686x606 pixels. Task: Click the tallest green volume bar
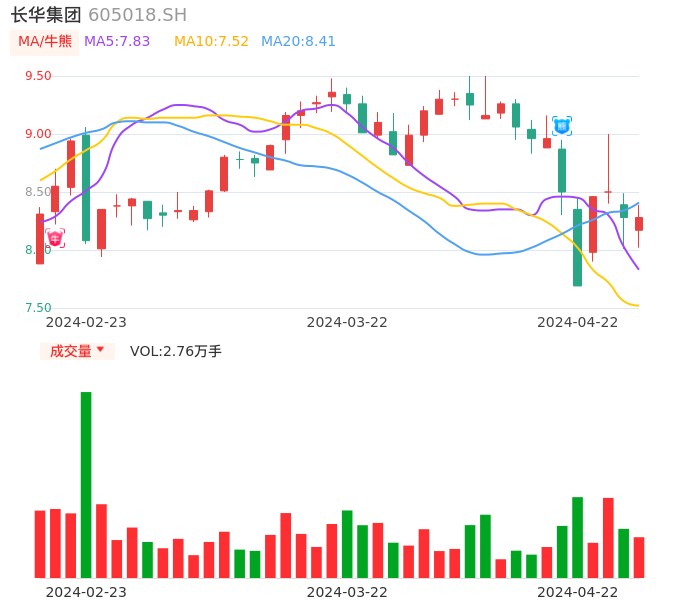(86, 484)
